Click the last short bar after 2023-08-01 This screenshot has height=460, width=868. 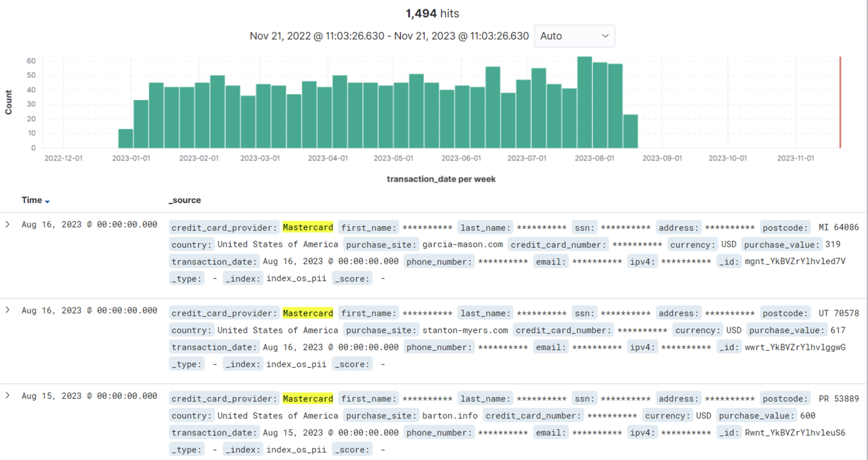(630, 131)
